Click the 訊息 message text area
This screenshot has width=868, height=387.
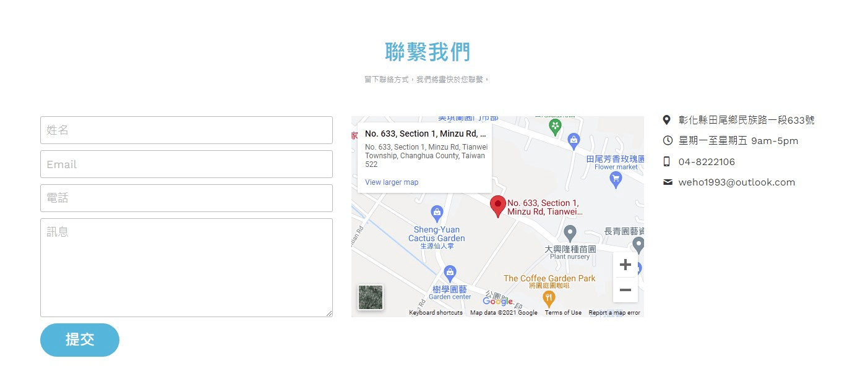186,266
